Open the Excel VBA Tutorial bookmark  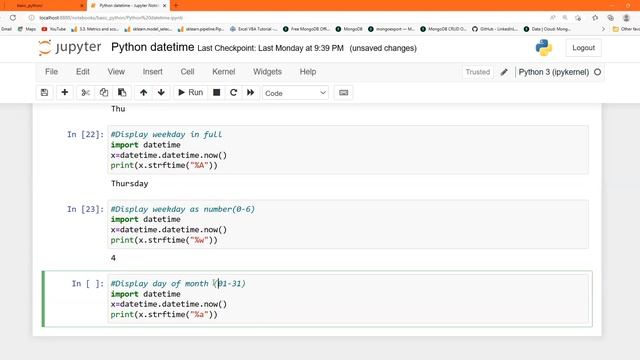(x=253, y=29)
